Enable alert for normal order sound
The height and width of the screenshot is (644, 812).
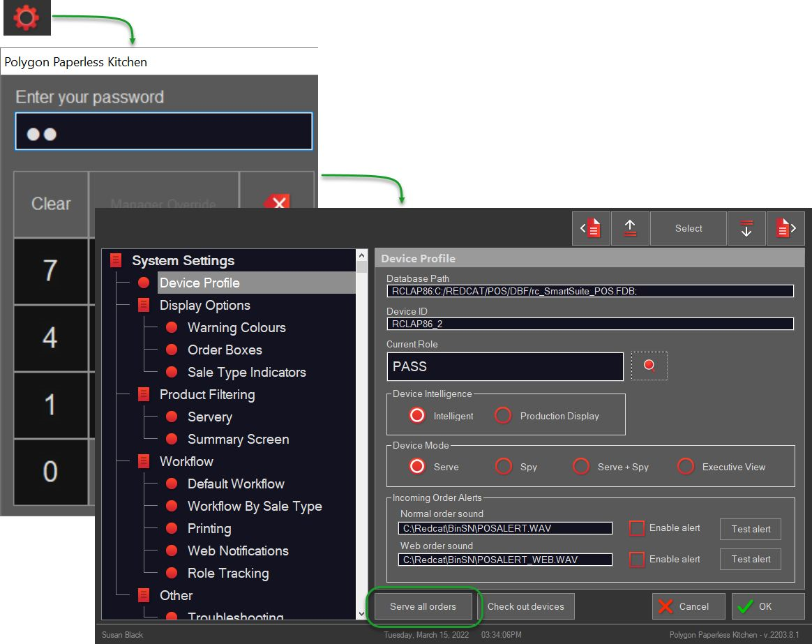[636, 528]
